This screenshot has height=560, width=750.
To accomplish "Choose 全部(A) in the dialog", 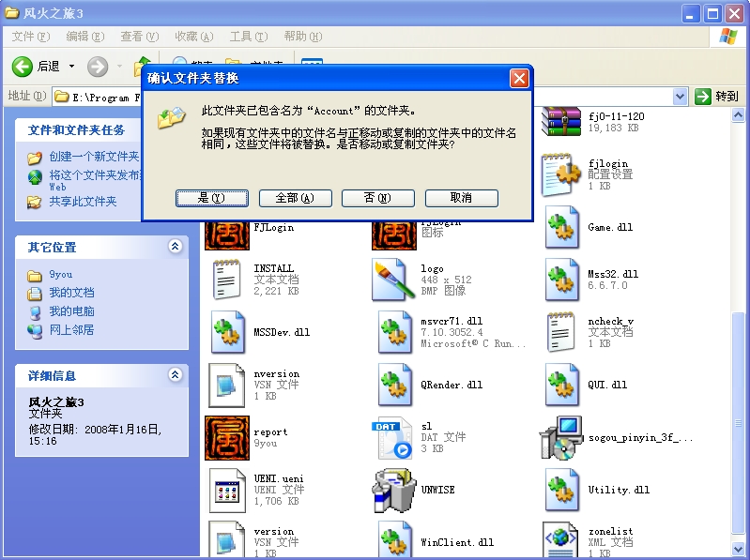I will point(295,198).
